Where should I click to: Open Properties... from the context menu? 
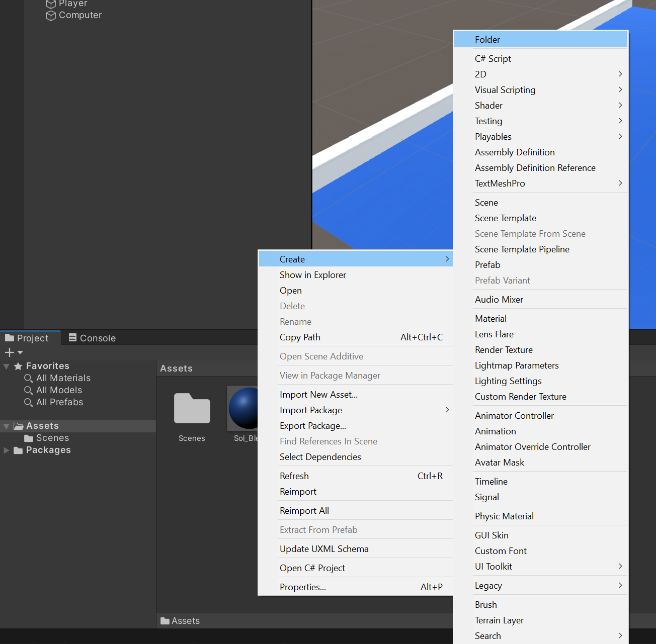355,587
